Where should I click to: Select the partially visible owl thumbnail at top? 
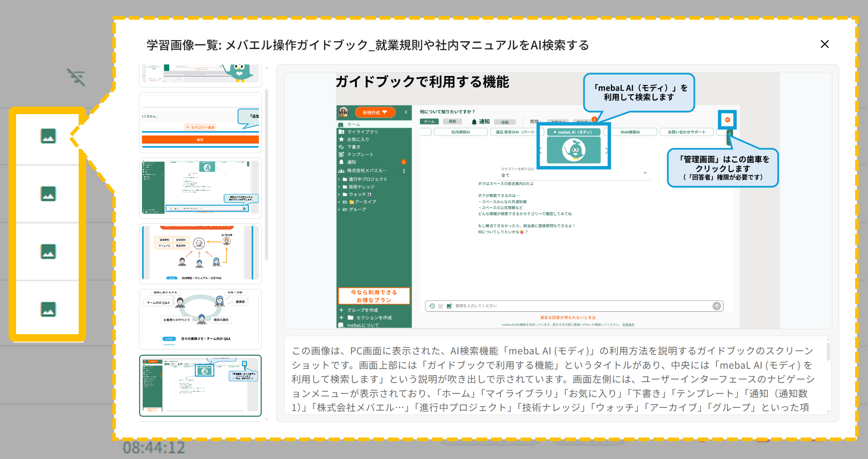click(200, 75)
